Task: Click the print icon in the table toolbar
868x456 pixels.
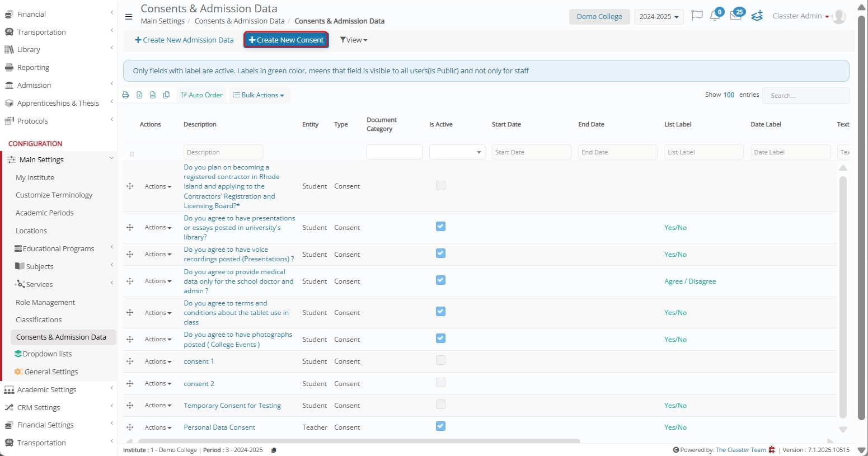Action: click(125, 95)
